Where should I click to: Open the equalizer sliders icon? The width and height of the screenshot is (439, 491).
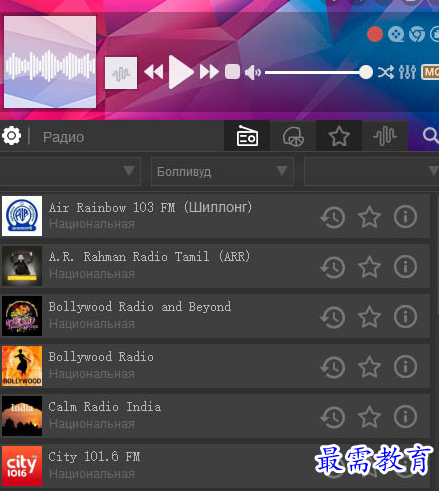point(407,72)
